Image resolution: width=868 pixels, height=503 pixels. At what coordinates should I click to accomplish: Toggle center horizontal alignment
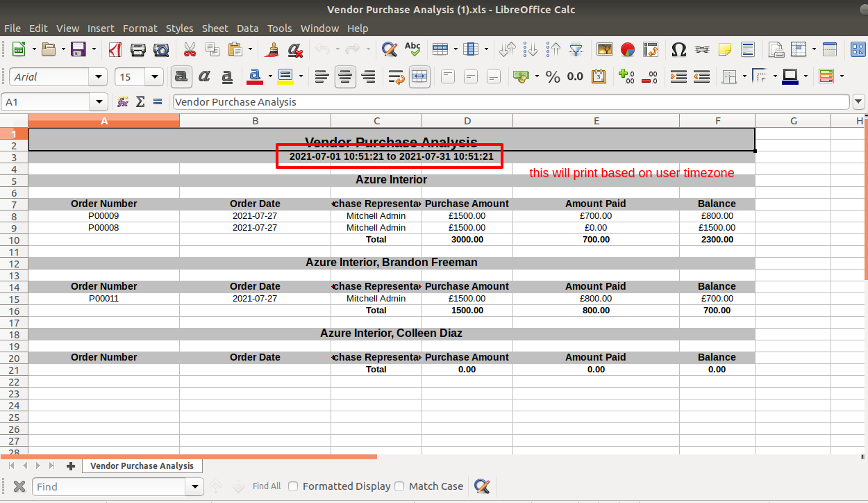[x=345, y=76]
